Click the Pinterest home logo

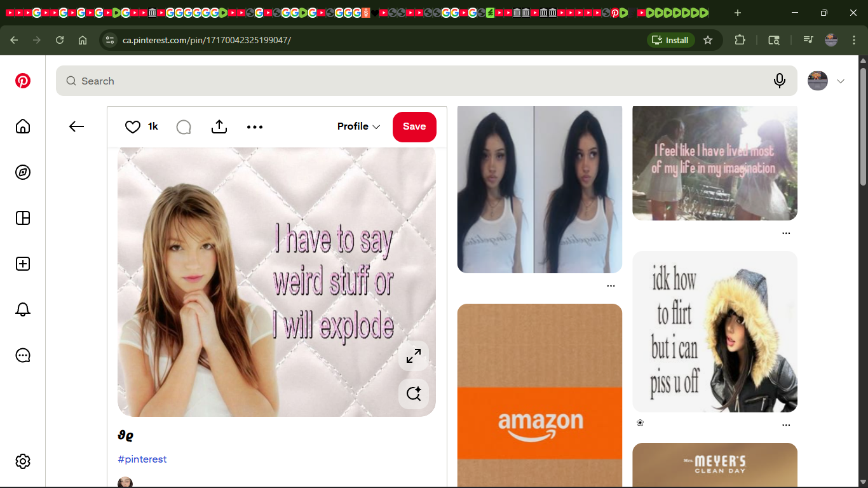point(23,81)
